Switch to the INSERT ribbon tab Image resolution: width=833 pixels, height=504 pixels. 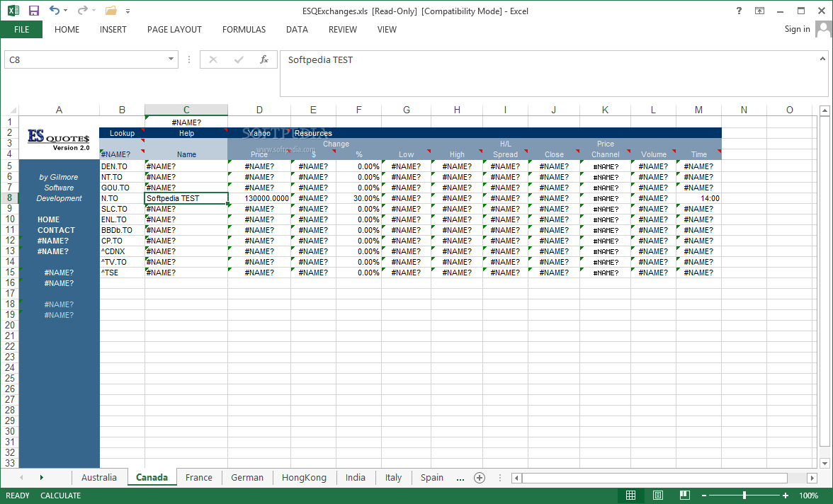coord(113,30)
